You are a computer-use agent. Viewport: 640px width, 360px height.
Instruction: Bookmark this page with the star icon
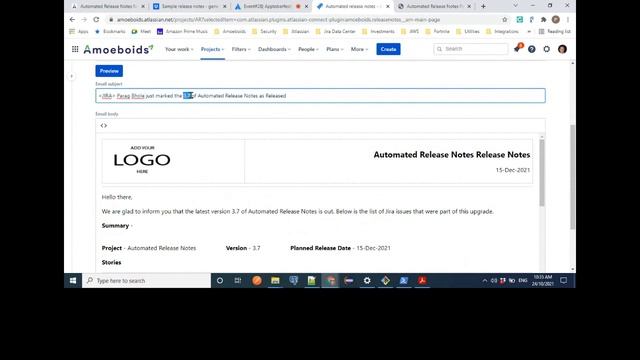[x=504, y=20]
